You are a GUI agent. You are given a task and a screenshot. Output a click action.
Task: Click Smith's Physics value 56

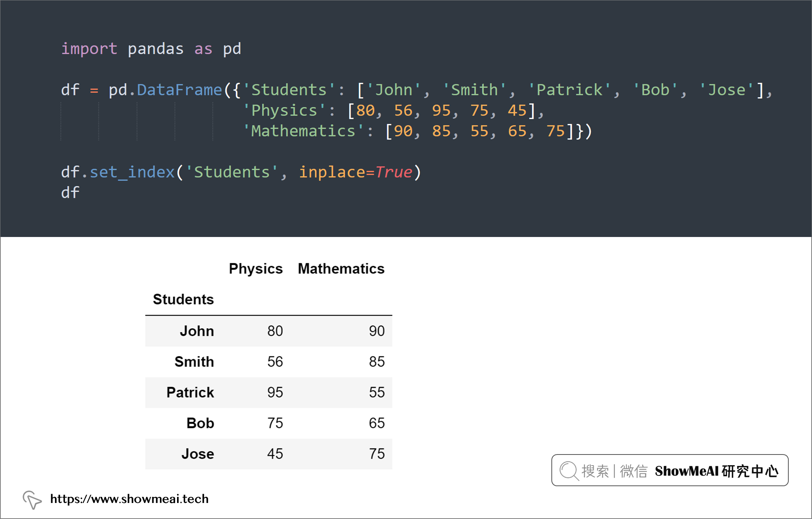[x=275, y=362]
